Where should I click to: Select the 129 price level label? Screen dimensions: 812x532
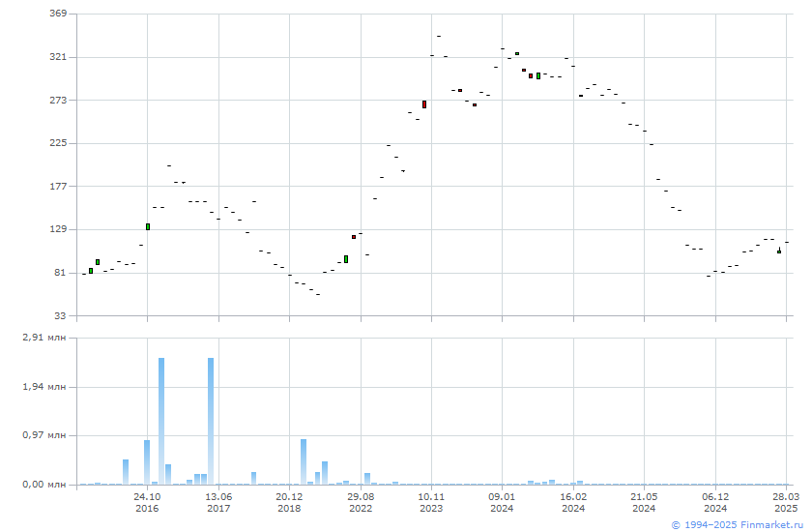point(58,229)
